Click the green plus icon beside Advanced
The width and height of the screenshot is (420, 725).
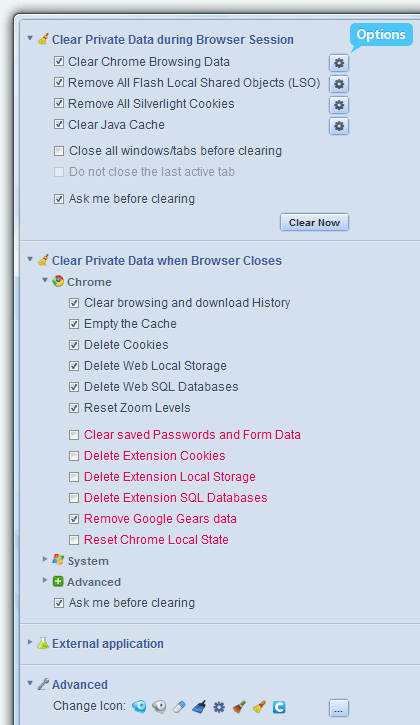58,581
